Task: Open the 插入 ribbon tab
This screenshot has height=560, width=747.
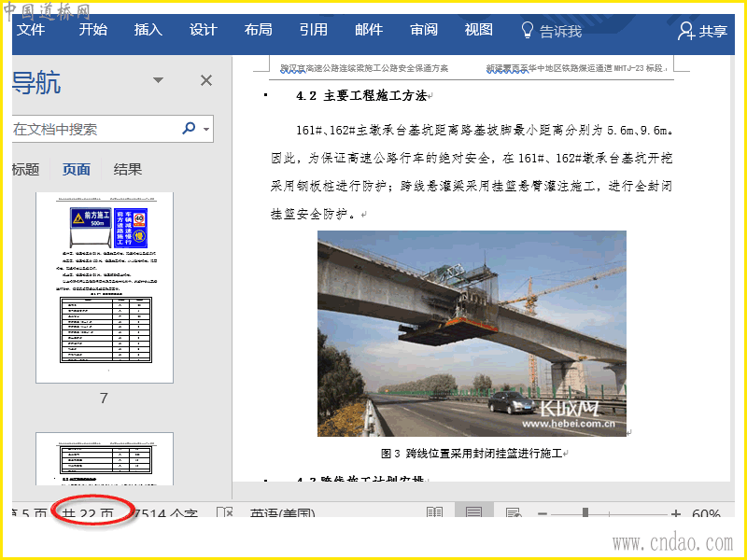Action: click(x=148, y=30)
